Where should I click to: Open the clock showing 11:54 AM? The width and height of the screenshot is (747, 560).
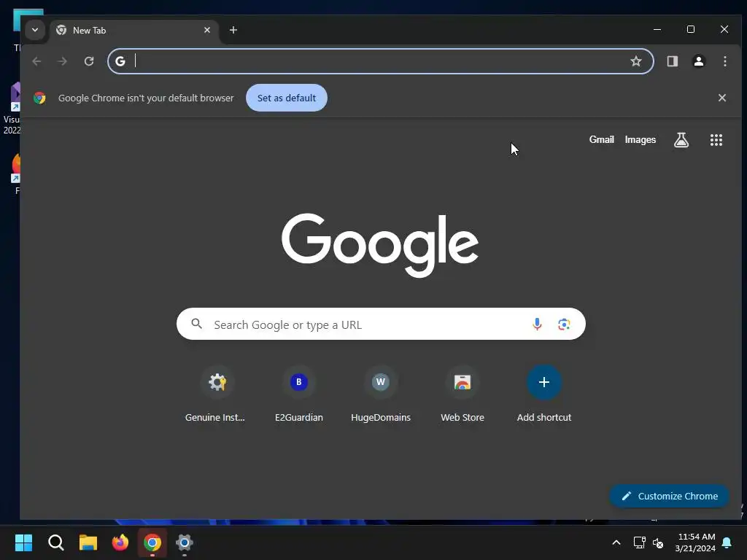click(695, 542)
